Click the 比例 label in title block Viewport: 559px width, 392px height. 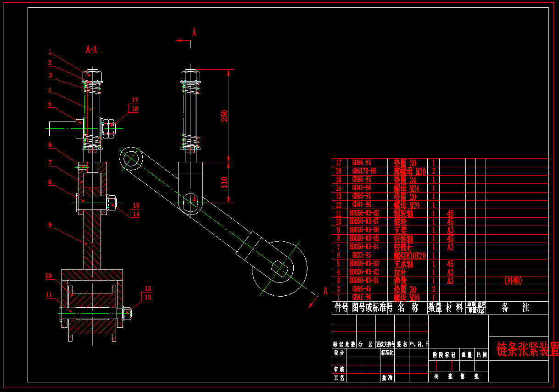[x=481, y=354]
